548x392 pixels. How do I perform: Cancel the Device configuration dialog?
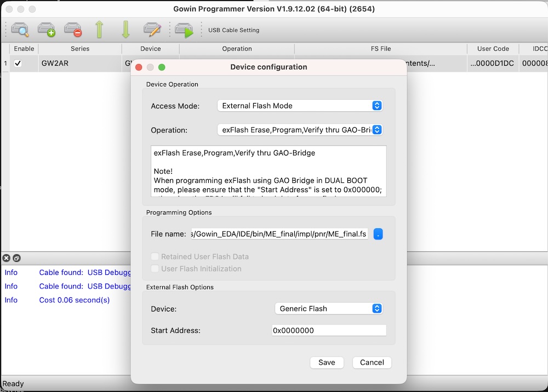click(x=372, y=362)
